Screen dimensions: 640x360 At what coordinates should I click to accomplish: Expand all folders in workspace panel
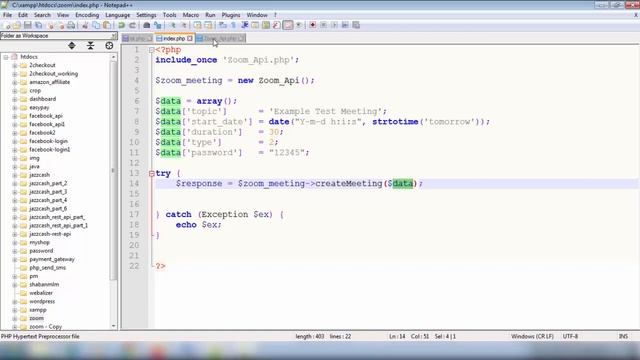click(72, 46)
